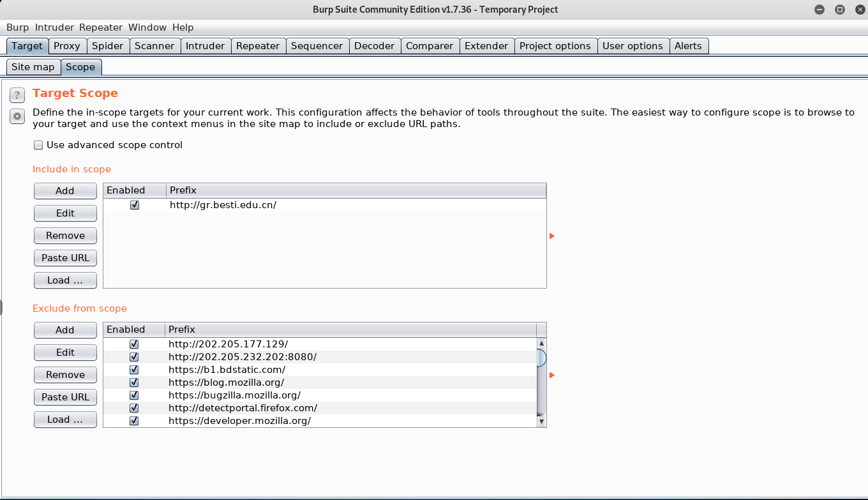Click Add under Include in scope
The image size is (868, 500).
tap(65, 191)
